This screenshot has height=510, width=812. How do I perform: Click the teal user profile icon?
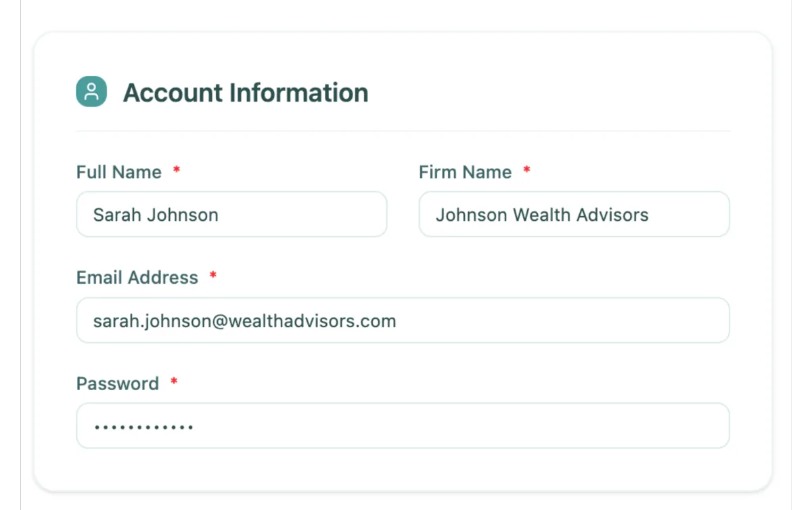91,91
